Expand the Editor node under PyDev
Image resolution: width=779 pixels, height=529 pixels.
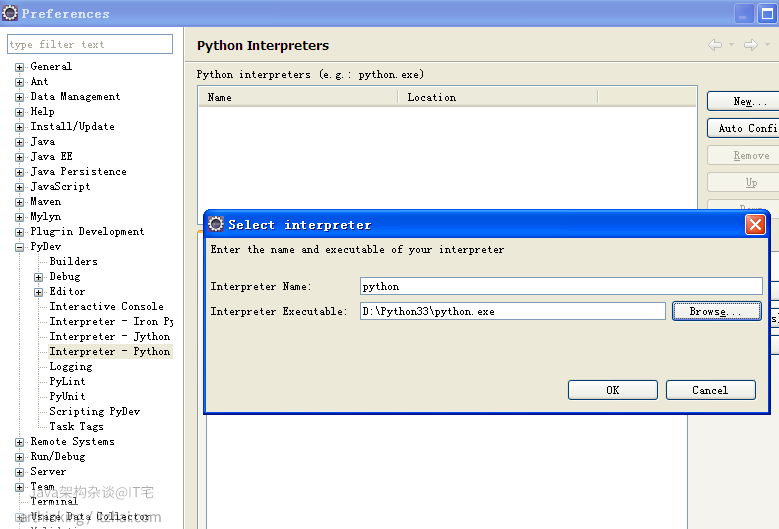pyautogui.click(x=39, y=292)
